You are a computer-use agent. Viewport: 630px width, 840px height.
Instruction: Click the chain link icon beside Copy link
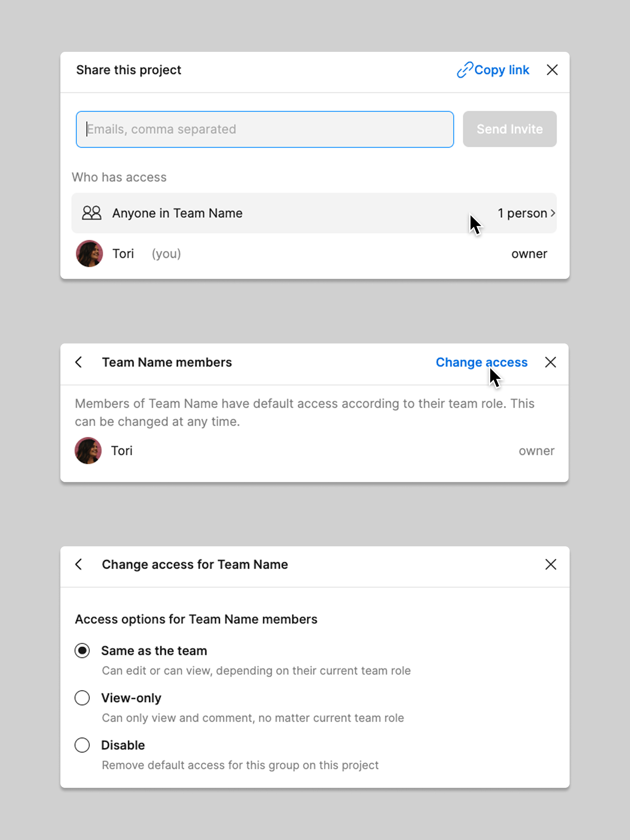coord(464,70)
